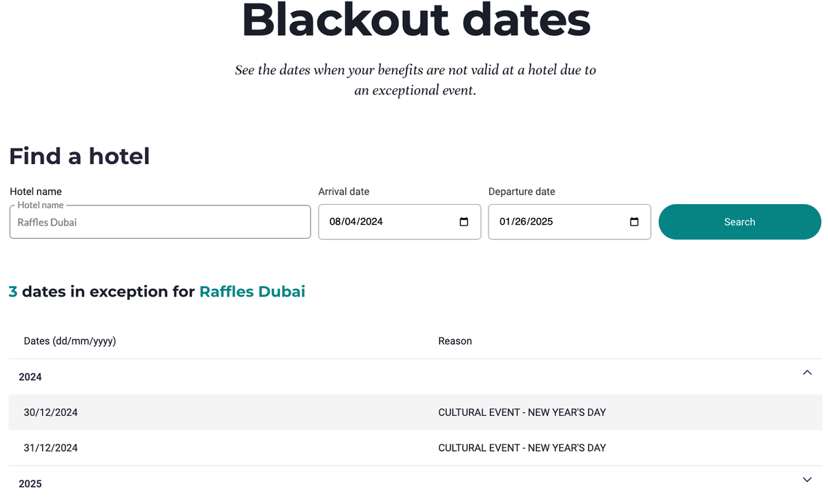Click the 3 dates in exception summary text
828x504 pixels.
(x=101, y=292)
